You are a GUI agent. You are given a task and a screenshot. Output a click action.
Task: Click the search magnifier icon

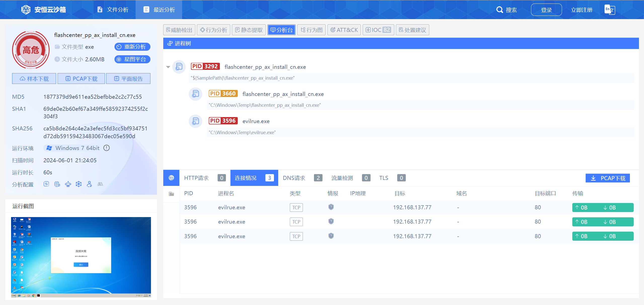point(499,10)
